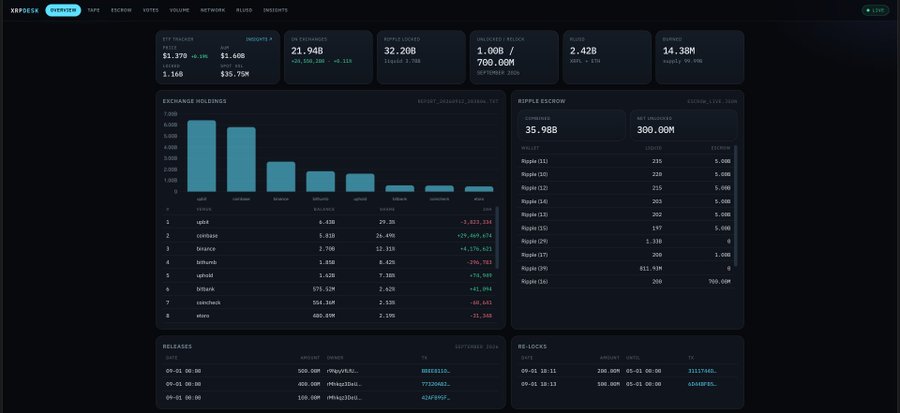Open the Insights tab in navigation
900x413 pixels.
click(x=276, y=10)
